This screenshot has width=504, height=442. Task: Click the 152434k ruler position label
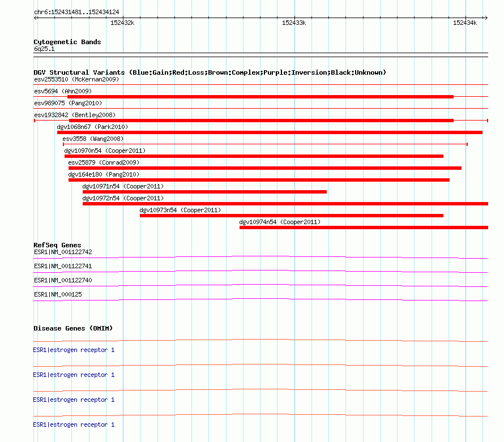(x=465, y=23)
